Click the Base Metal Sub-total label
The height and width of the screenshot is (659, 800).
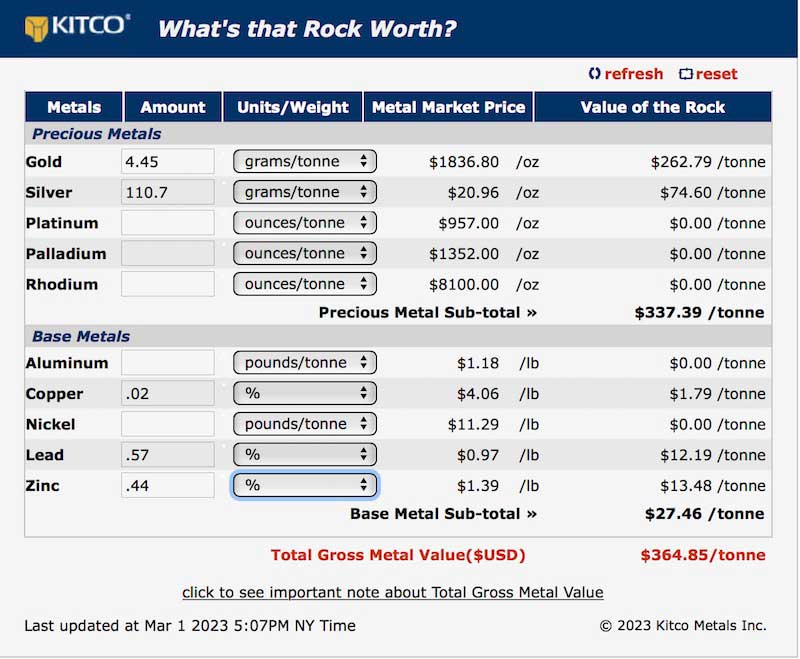coord(443,513)
